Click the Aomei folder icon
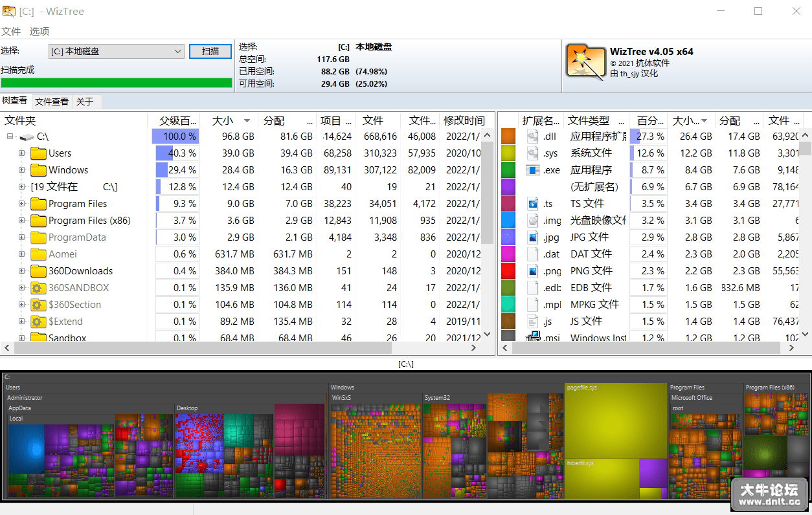 coord(38,254)
